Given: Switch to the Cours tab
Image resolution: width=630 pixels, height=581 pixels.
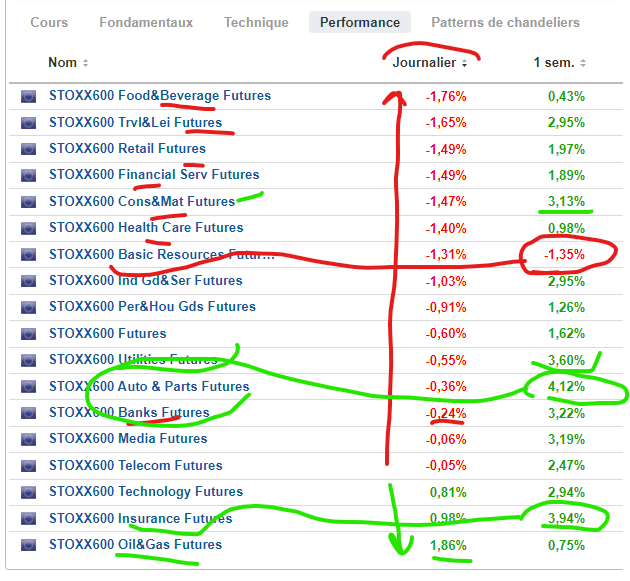Looking at the screenshot, I should (x=49, y=22).
